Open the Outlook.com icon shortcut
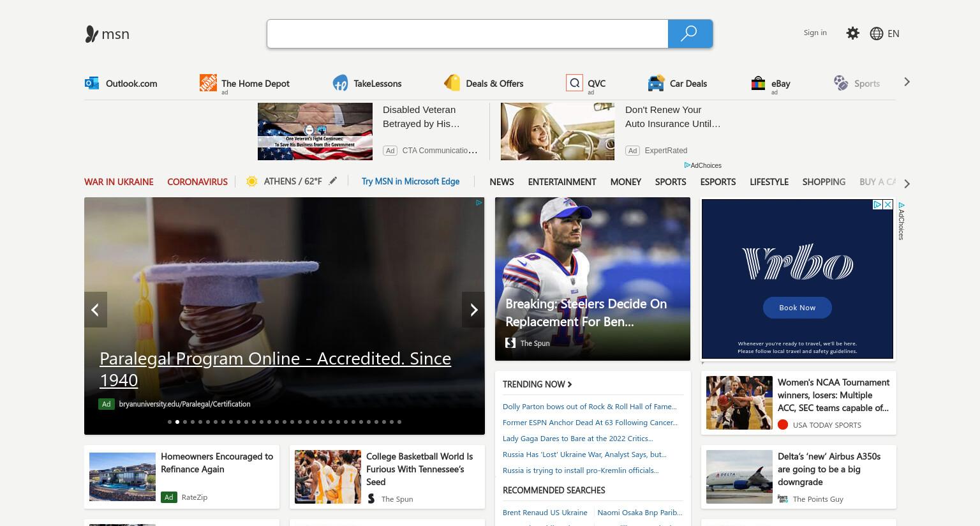 (92, 83)
